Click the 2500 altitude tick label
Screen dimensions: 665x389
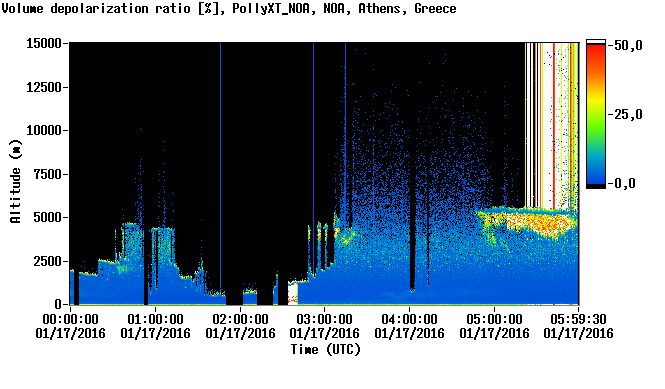coord(47,261)
